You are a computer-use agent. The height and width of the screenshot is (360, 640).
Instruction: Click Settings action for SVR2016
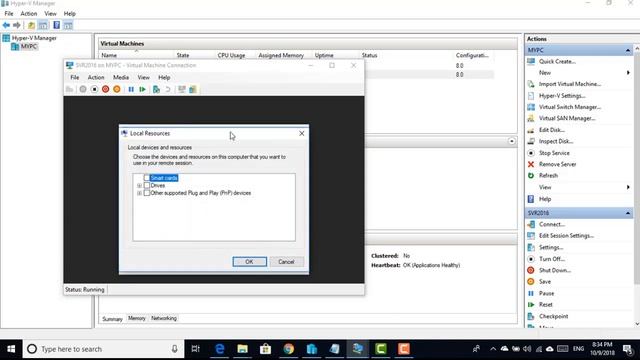[551, 247]
